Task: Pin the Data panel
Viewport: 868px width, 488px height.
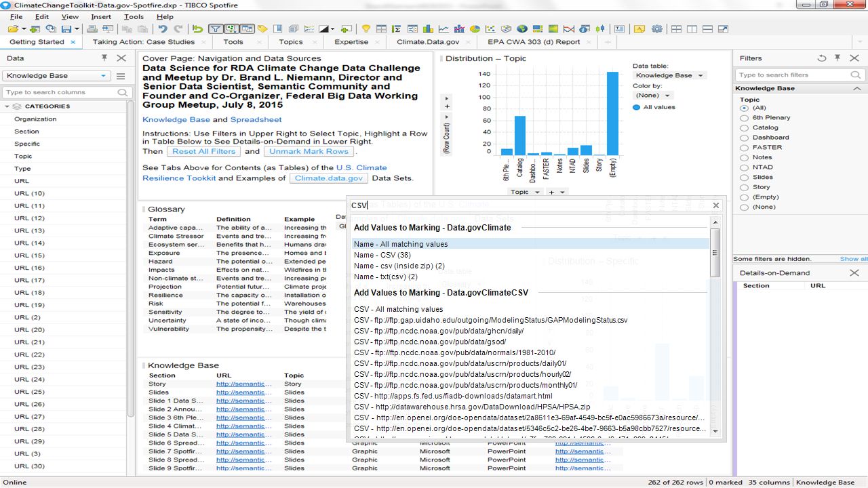Action: tap(104, 58)
